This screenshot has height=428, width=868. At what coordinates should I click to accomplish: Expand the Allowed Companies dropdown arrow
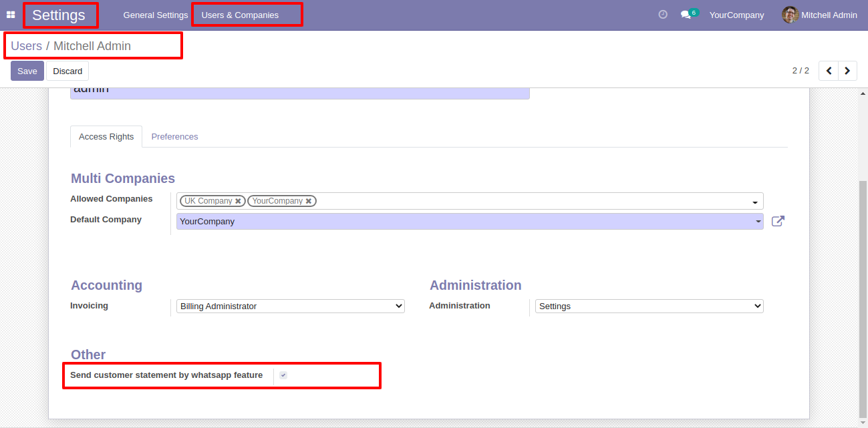click(755, 202)
